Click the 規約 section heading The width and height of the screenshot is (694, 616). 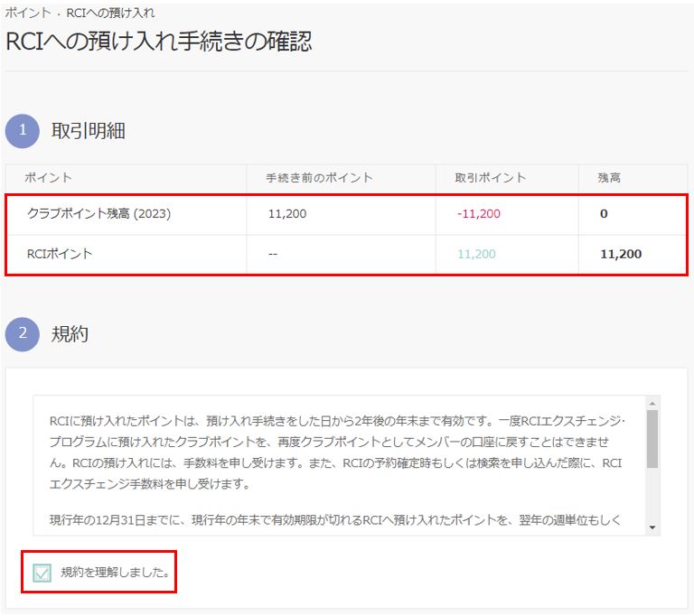(70, 333)
